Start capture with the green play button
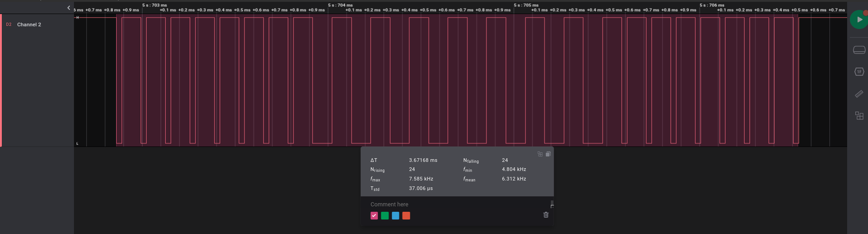The width and height of the screenshot is (868, 234). pyautogui.click(x=858, y=19)
